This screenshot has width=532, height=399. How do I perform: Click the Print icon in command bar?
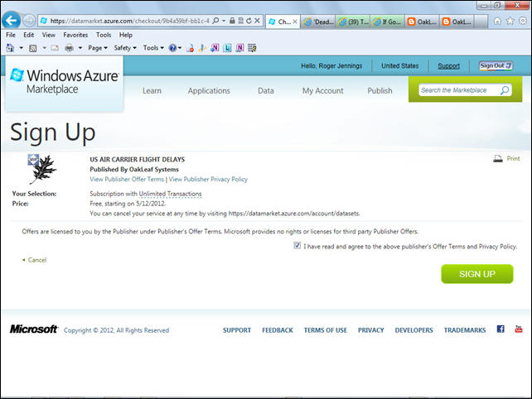click(x=70, y=48)
